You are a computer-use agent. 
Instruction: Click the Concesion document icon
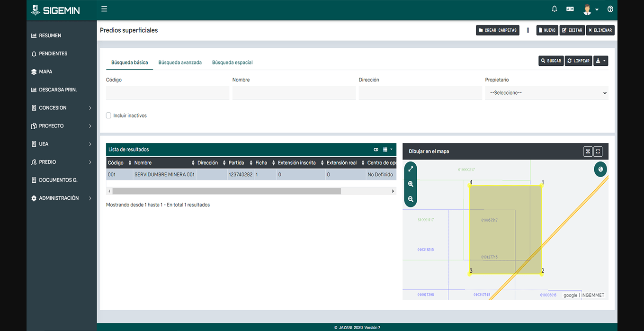click(34, 108)
